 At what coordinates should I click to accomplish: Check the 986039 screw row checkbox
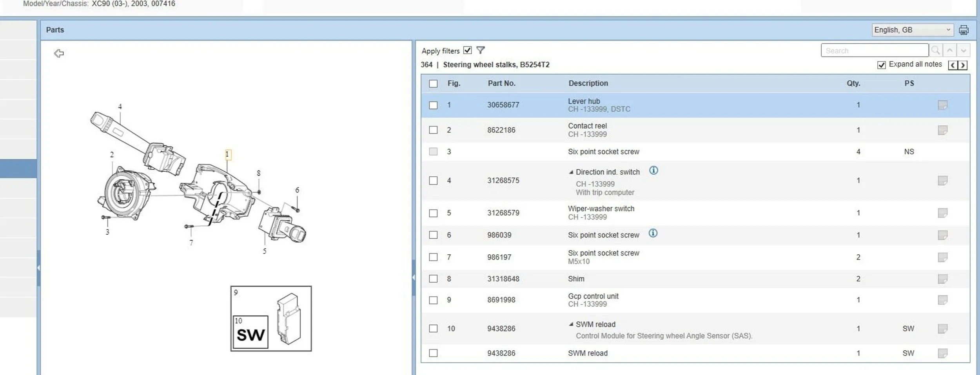433,235
